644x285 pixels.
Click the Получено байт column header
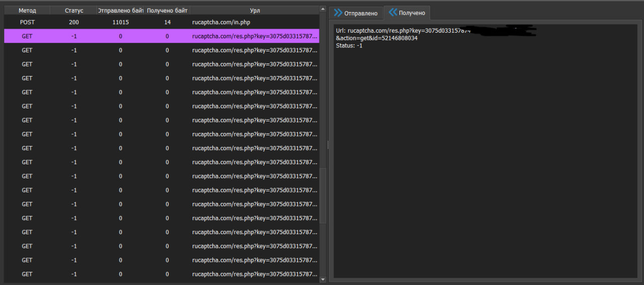click(167, 11)
